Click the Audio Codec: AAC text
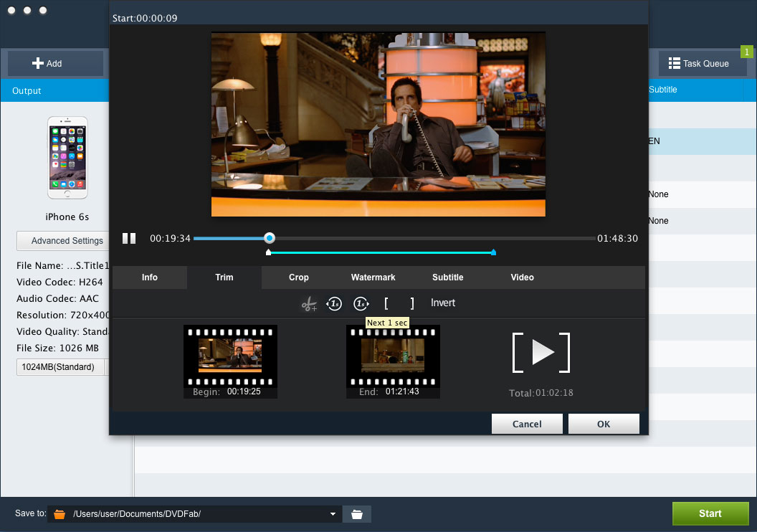The width and height of the screenshot is (757, 532). tap(57, 298)
